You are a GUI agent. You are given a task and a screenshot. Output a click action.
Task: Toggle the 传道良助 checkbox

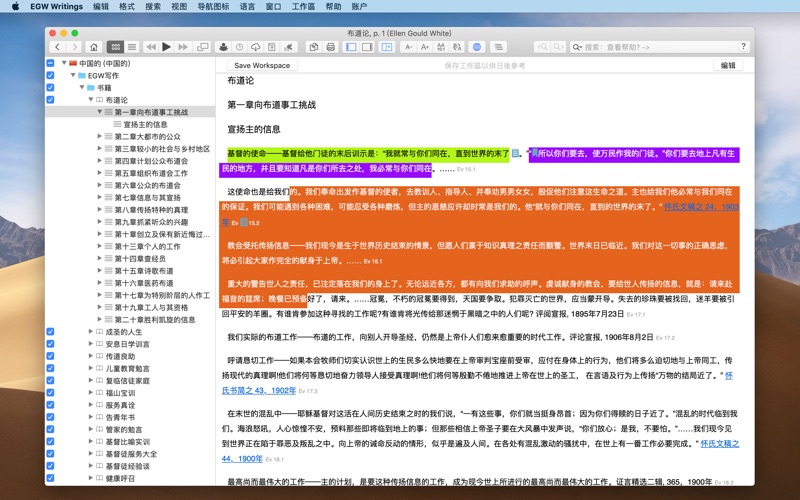(50, 356)
